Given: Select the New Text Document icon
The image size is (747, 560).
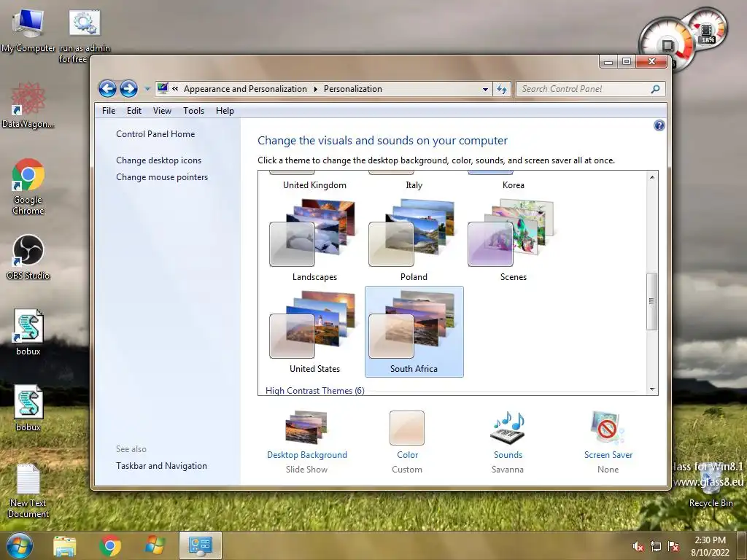Looking at the screenshot, I should click(x=28, y=491).
